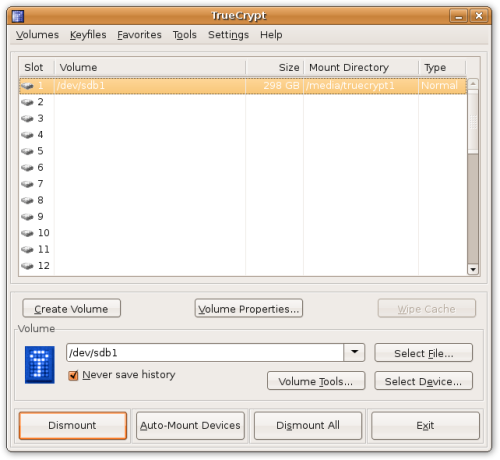Click the /media/truecrypt1 mount directory cell
The height and width of the screenshot is (460, 500).
click(x=361, y=86)
